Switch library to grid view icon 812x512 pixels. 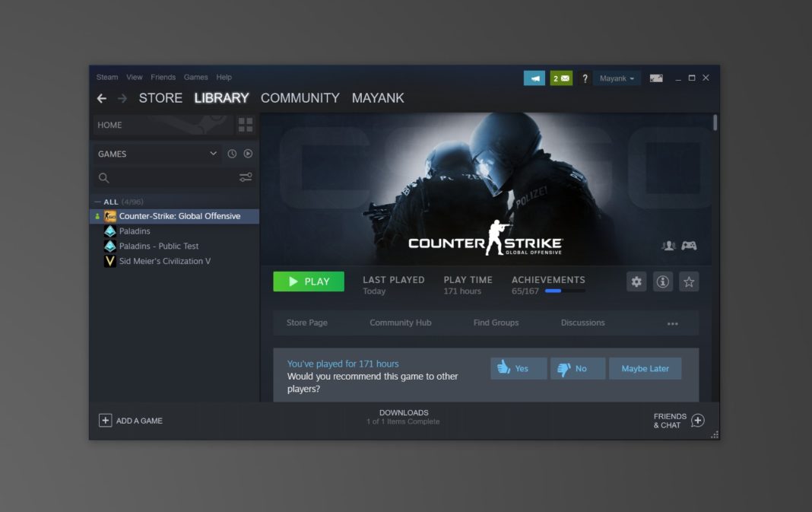coord(245,124)
